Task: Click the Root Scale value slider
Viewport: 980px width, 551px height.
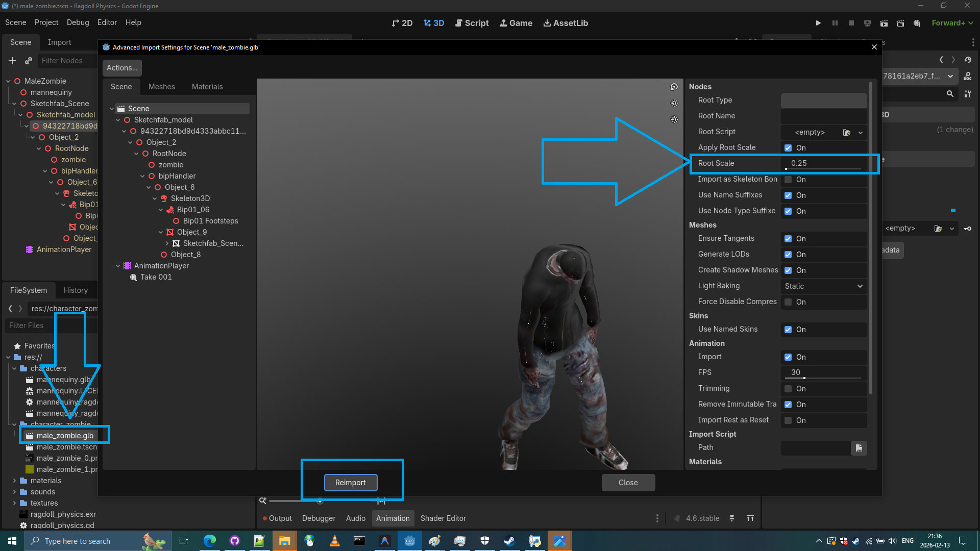Action: 823,164
